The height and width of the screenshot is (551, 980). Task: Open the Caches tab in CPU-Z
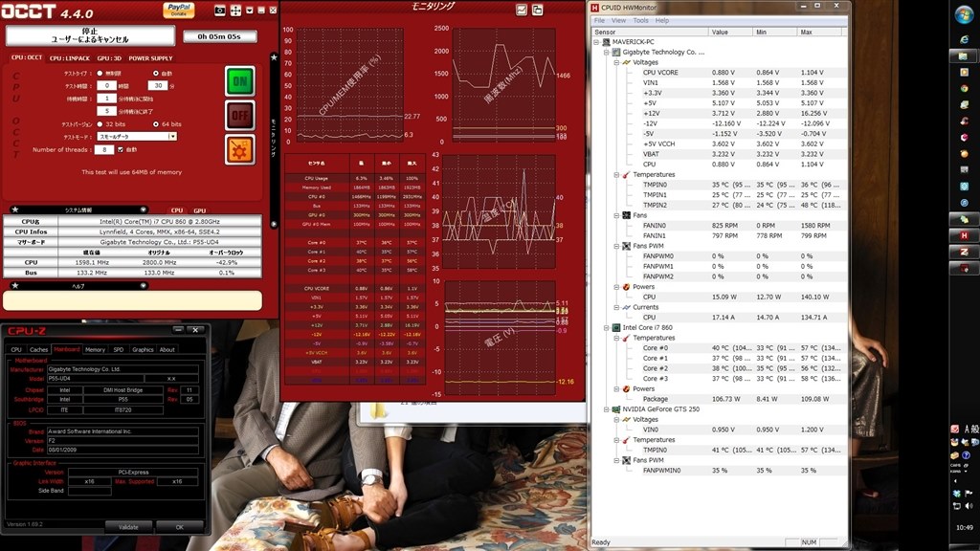(x=38, y=350)
